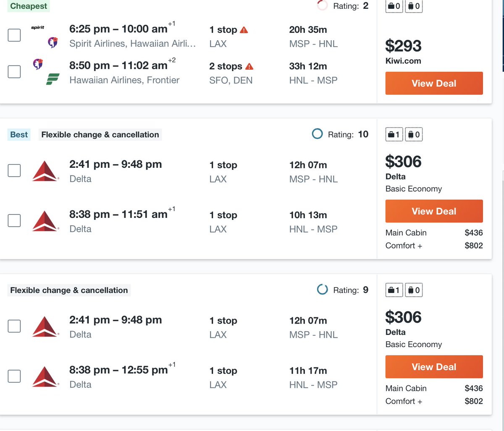Click the rating 10 circle icon
504x431 pixels.
pyautogui.click(x=318, y=134)
